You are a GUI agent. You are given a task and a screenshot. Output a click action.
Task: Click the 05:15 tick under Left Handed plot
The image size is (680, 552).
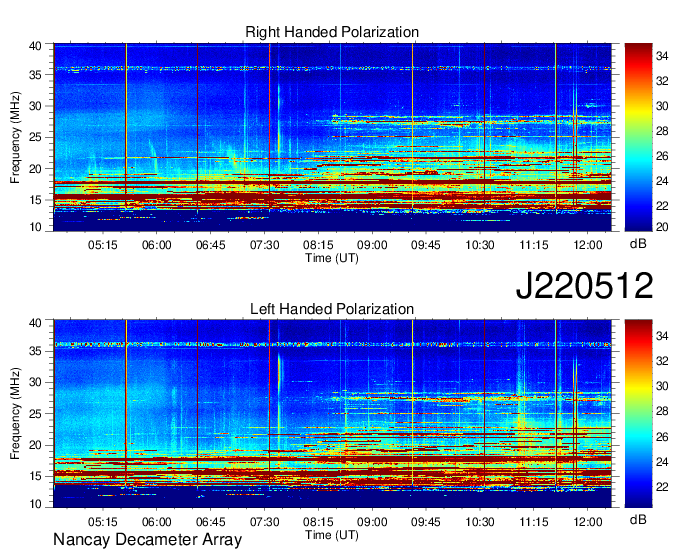tap(103, 522)
